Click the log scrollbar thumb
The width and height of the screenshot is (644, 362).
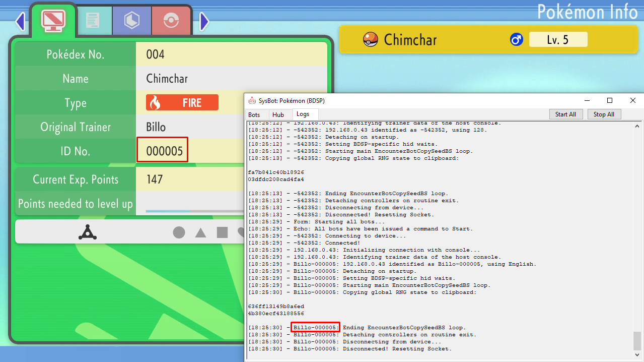(637, 341)
